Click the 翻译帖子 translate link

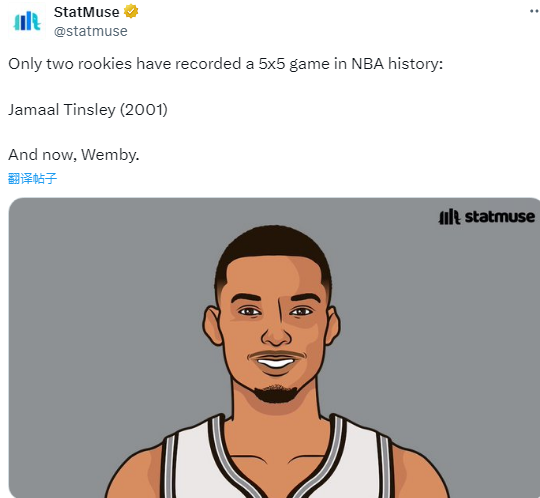coord(32,178)
